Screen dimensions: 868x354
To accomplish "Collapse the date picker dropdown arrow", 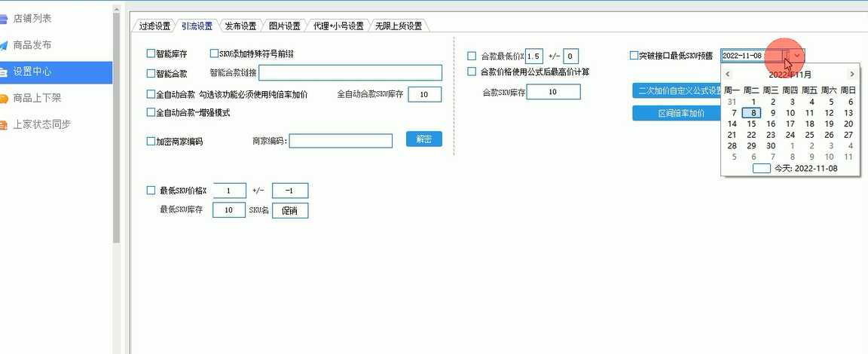I will 798,56.
